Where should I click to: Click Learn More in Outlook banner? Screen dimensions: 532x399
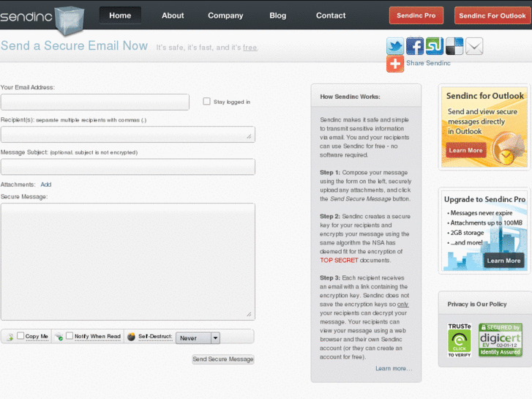(x=465, y=150)
